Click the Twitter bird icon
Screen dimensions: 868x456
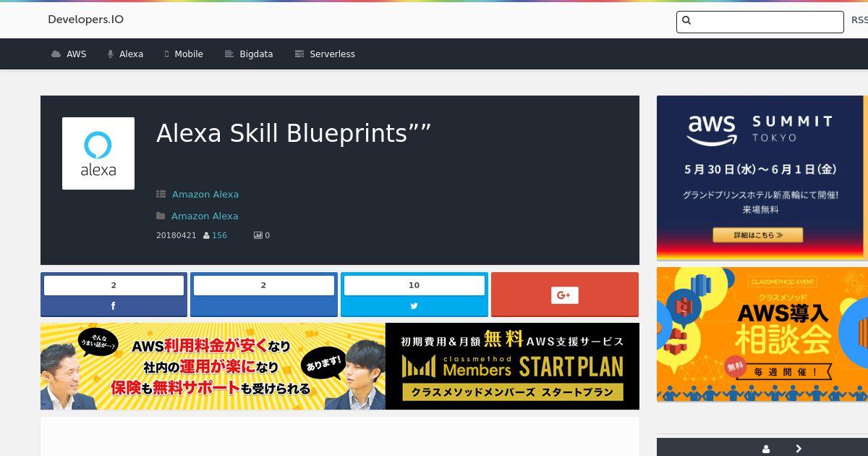414,306
